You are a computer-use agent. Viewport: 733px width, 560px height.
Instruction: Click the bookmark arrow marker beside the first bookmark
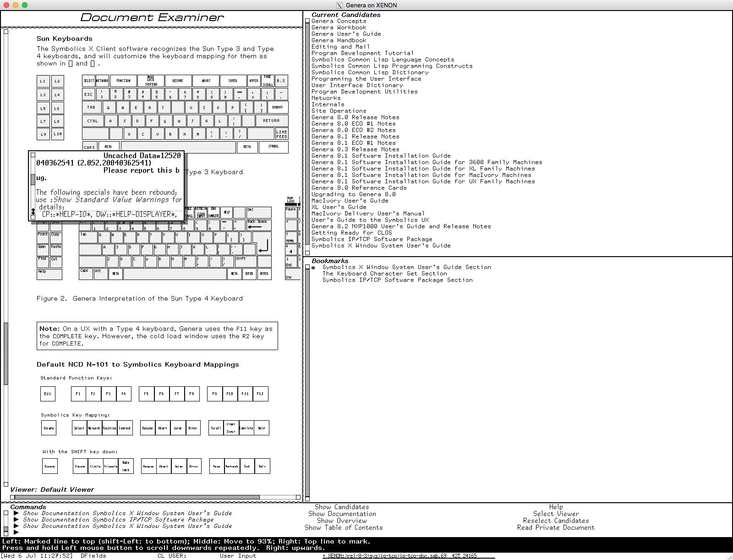pyautogui.click(x=313, y=268)
